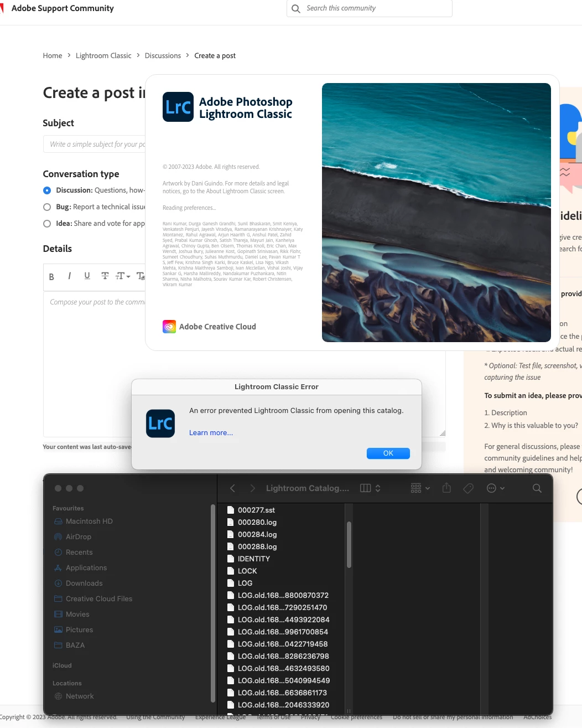
Task: Click the Movies icon in Finder sidebar
Action: [x=58, y=615]
